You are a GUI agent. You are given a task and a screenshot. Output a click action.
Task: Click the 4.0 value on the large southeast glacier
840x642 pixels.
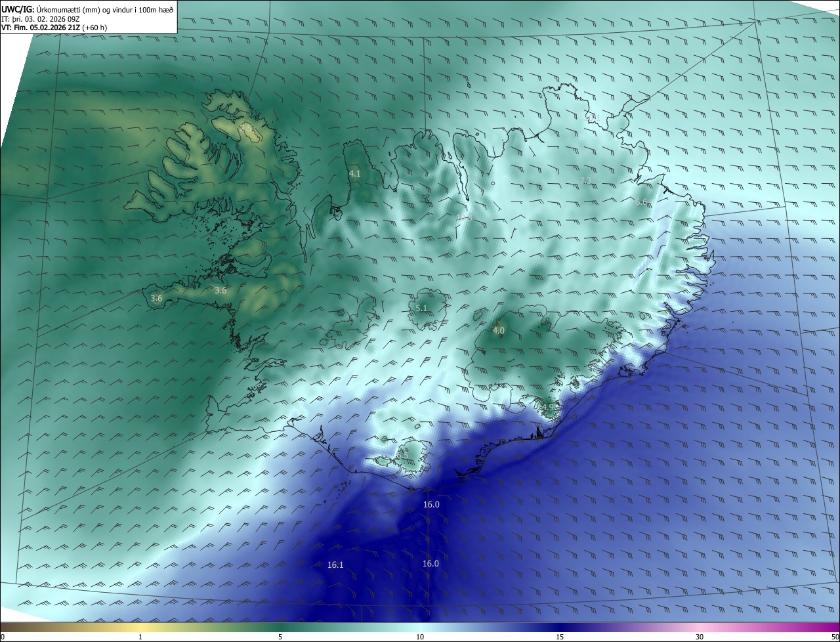498,331
